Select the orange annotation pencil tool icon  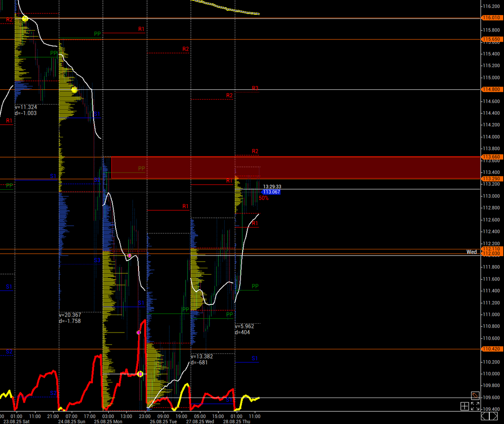click(x=475, y=395)
